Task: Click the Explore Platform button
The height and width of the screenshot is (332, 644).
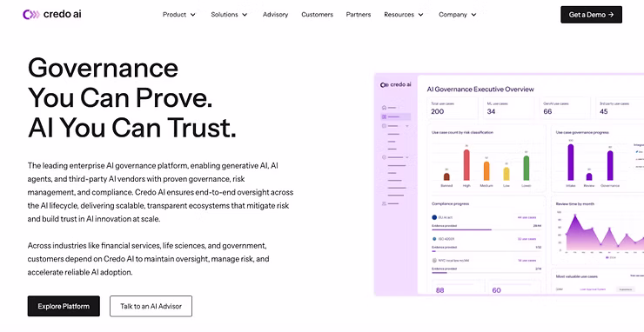Action: click(64, 306)
